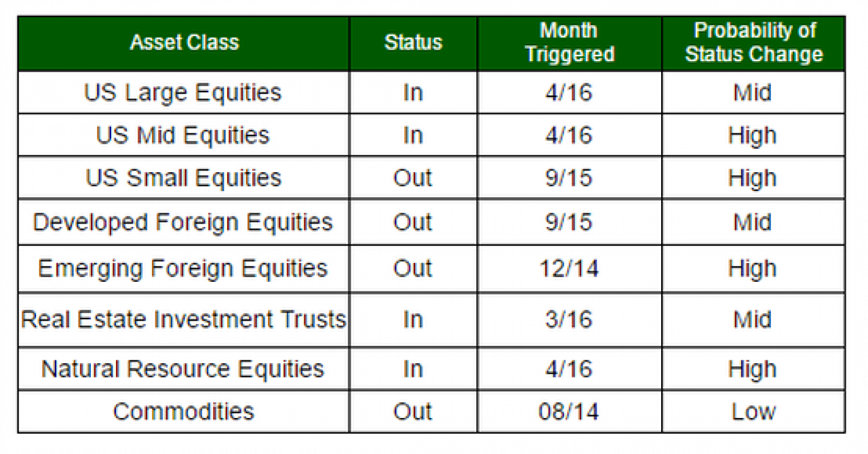Viewport: 868px width, 454px height.
Task: Select the Month Triggered header cell
Action: (x=569, y=43)
